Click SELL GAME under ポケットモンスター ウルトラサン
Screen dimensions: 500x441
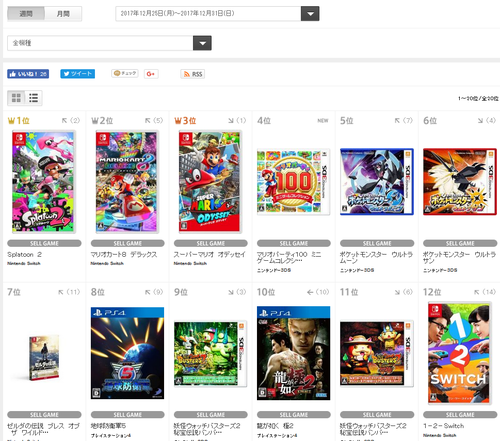[x=460, y=243]
